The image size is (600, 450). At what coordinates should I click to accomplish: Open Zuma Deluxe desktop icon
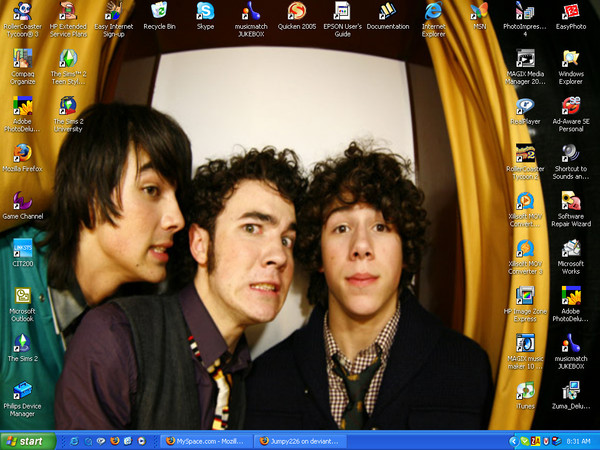(x=571, y=390)
